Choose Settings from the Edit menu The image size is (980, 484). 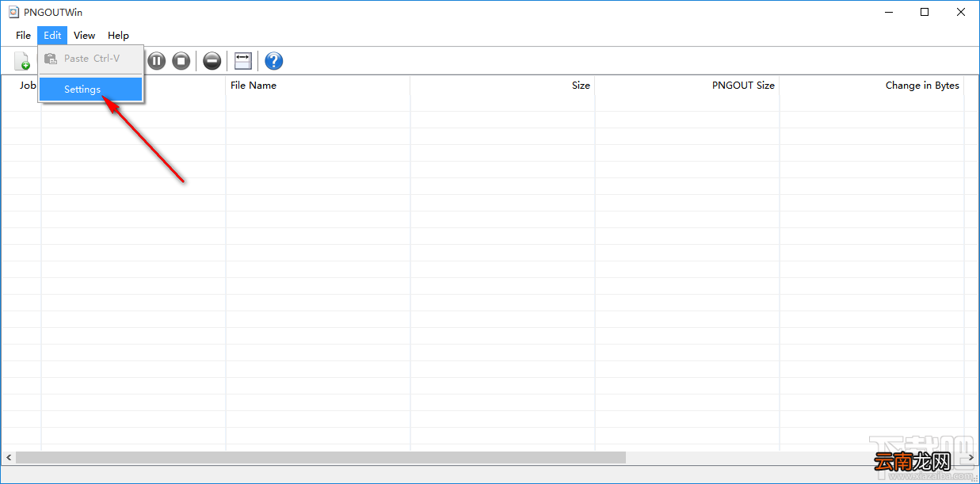click(x=90, y=90)
